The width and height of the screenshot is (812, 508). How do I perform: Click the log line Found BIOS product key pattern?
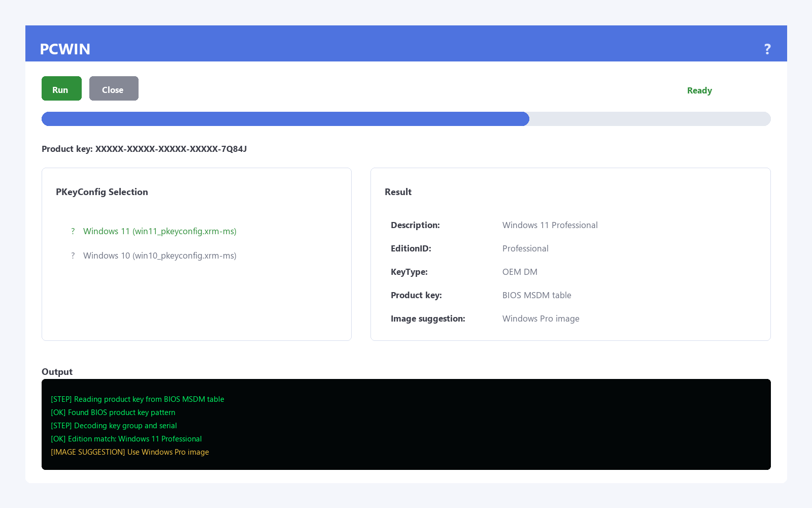pyautogui.click(x=113, y=412)
